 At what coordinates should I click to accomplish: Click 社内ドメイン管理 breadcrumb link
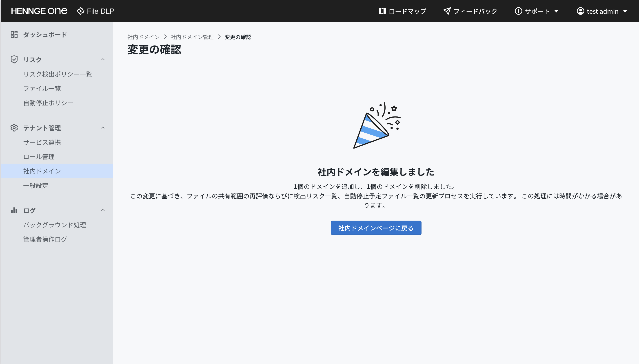pos(192,37)
